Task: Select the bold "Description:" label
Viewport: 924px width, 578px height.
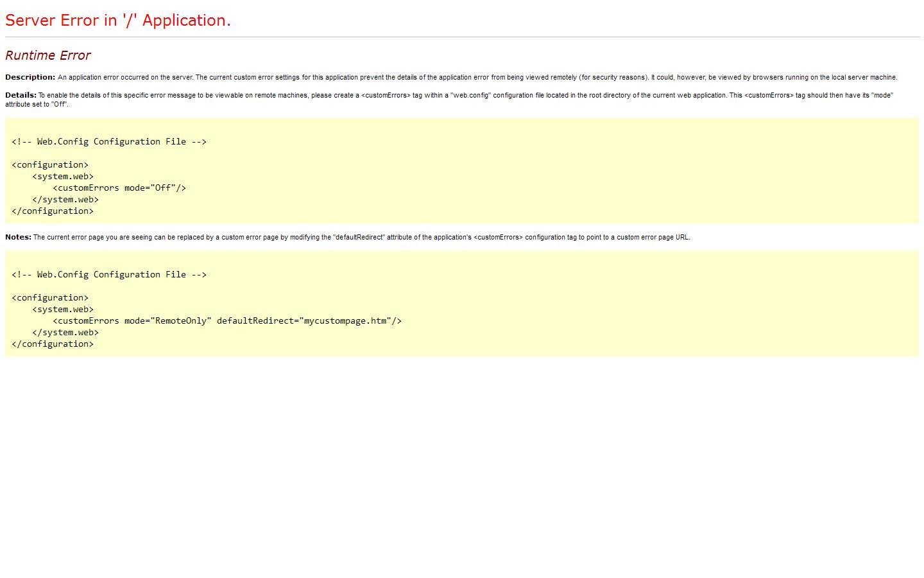Action: 30,77
